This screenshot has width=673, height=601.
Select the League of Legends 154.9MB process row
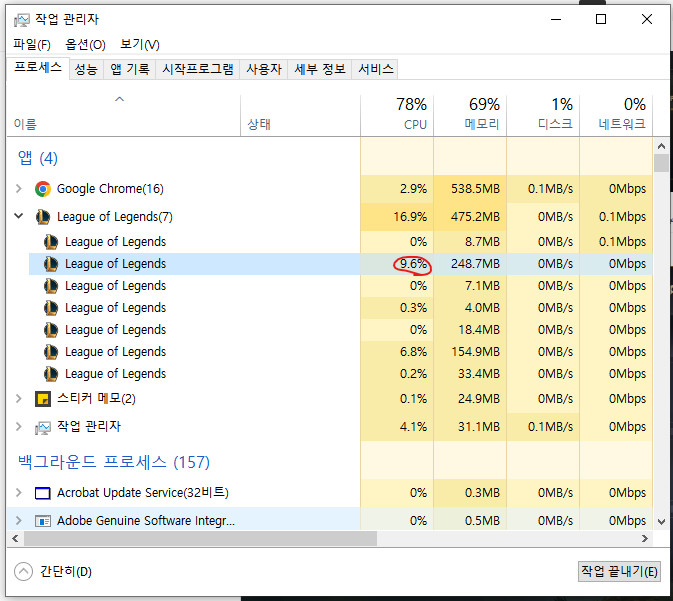[341, 352]
